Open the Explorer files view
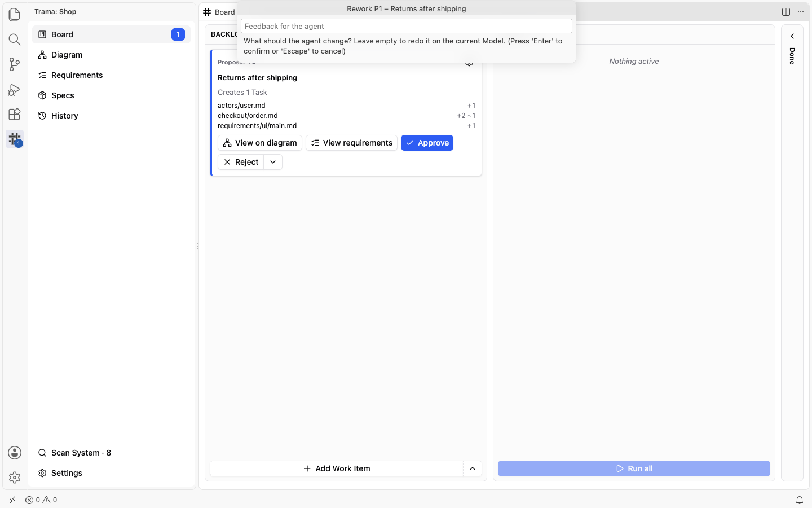 pyautogui.click(x=15, y=14)
